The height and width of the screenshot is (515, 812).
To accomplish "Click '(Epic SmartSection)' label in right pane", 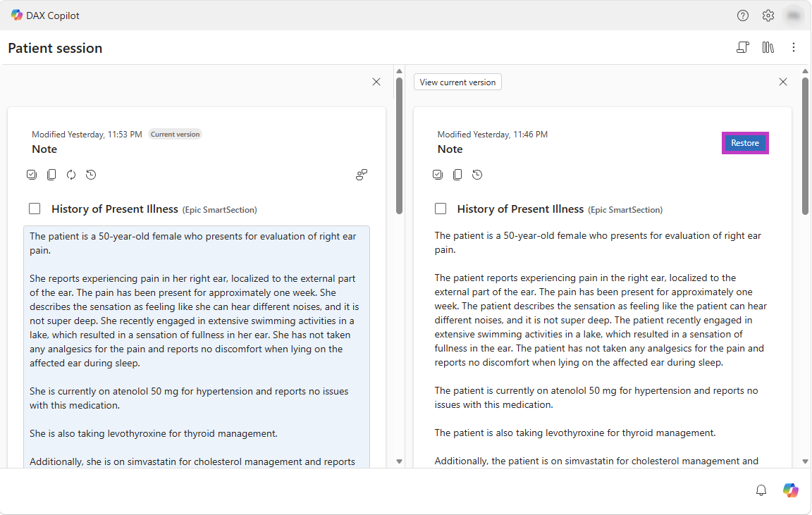I will (625, 210).
